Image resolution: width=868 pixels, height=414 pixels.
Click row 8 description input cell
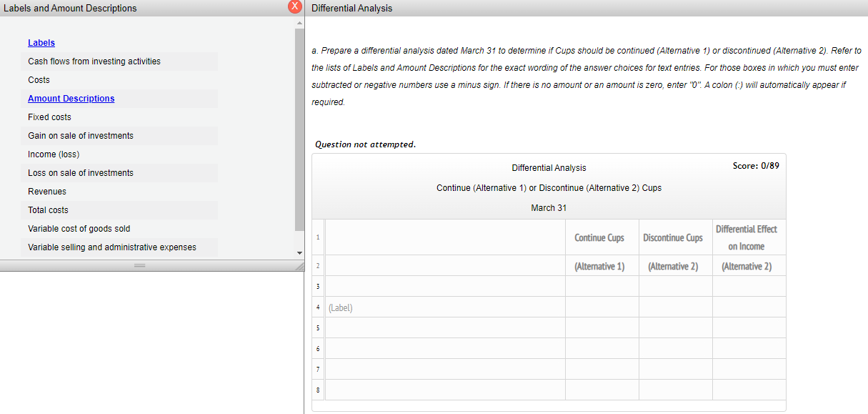(445, 390)
